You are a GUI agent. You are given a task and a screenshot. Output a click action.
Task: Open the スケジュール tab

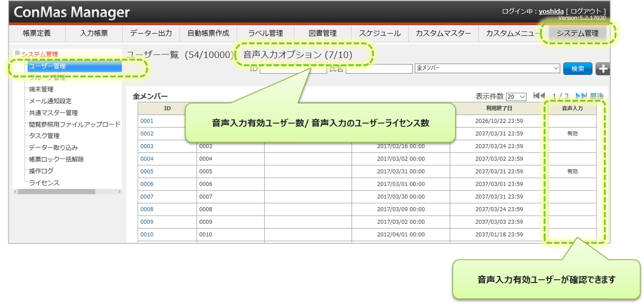380,33
